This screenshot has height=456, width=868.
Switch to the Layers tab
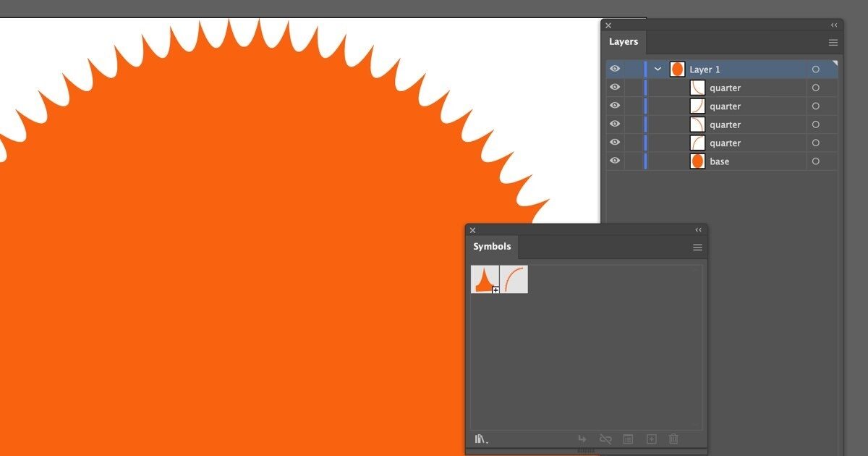pyautogui.click(x=623, y=41)
